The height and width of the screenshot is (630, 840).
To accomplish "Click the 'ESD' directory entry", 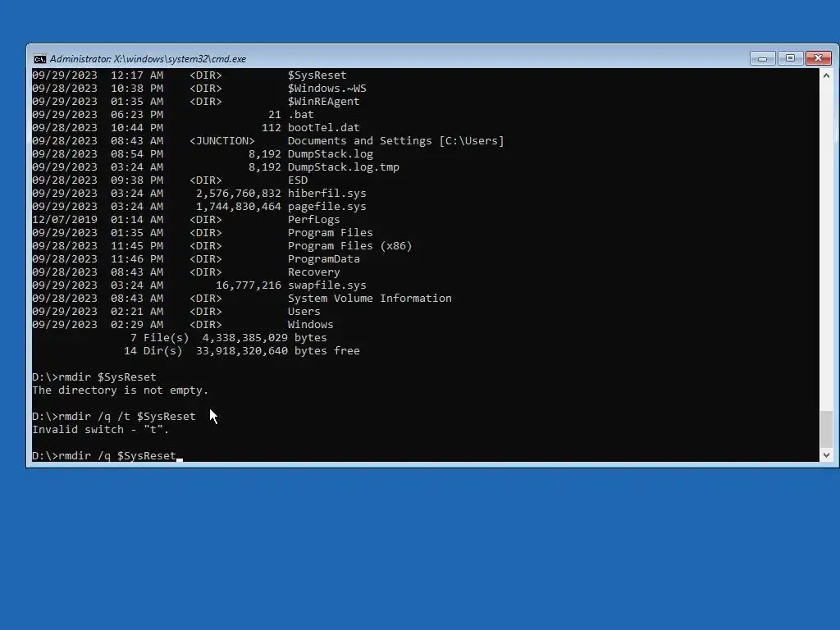I will point(297,180).
